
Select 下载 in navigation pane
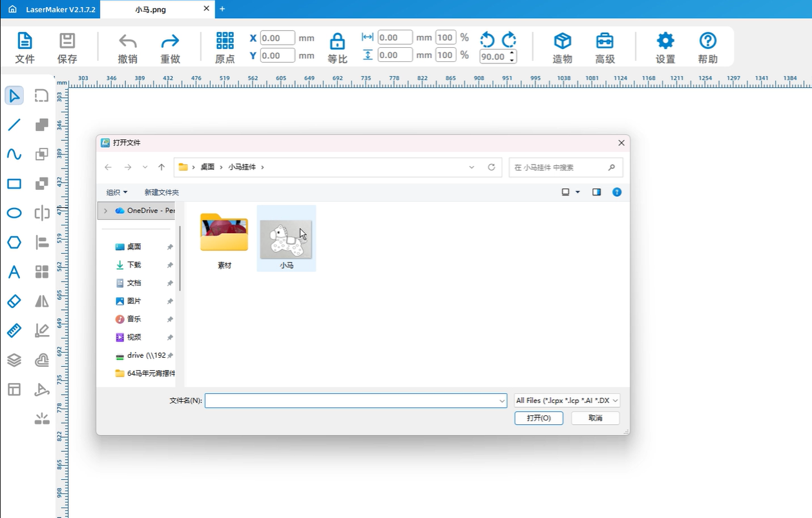coord(134,265)
